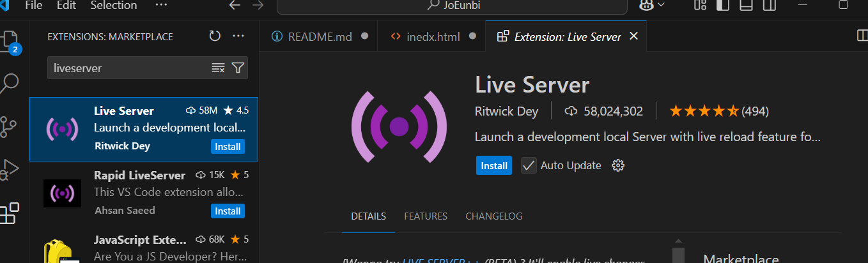Open the Copilot chat icon
This screenshot has height=263, width=868.
click(x=646, y=5)
